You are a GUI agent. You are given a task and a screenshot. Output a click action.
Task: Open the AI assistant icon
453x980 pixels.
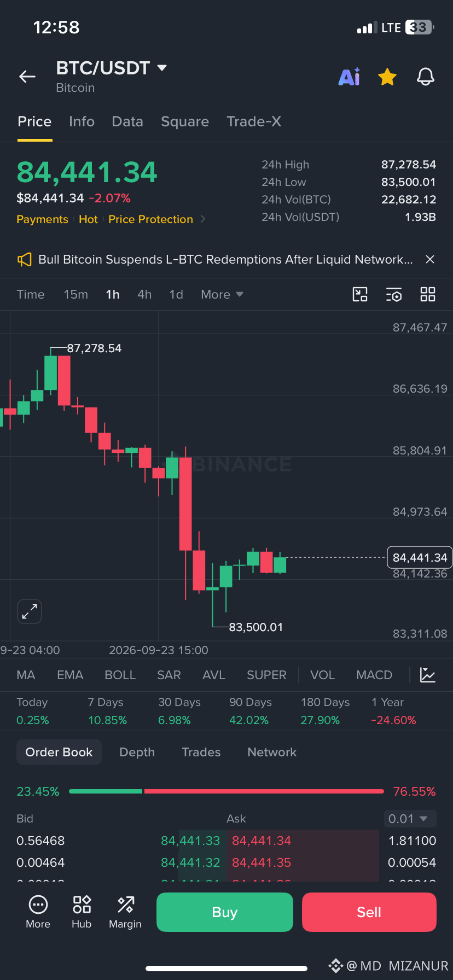click(x=349, y=77)
